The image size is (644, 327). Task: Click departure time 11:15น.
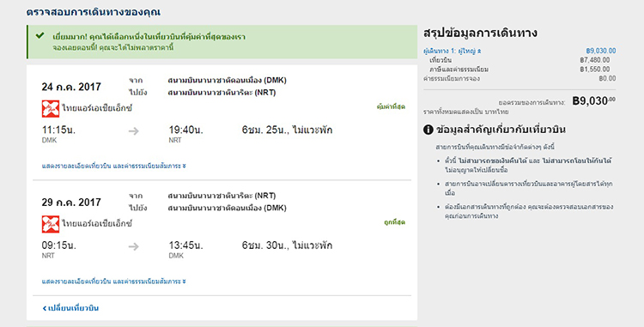pos(58,130)
